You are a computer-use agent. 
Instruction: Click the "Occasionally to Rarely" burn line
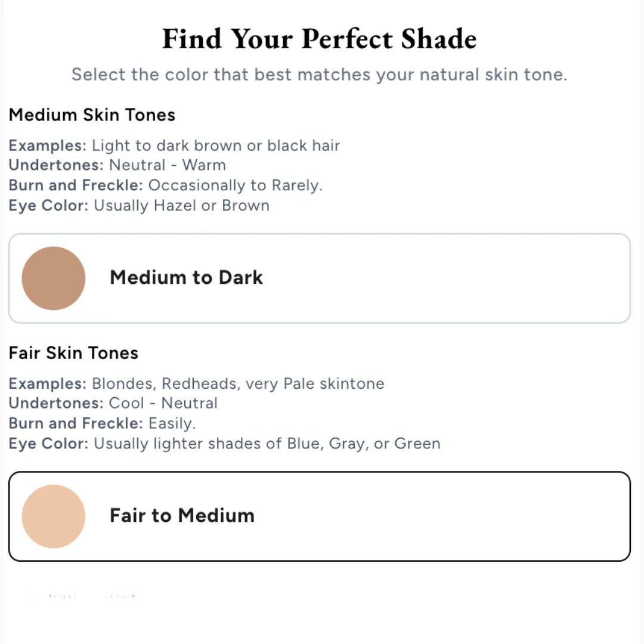[x=166, y=185]
